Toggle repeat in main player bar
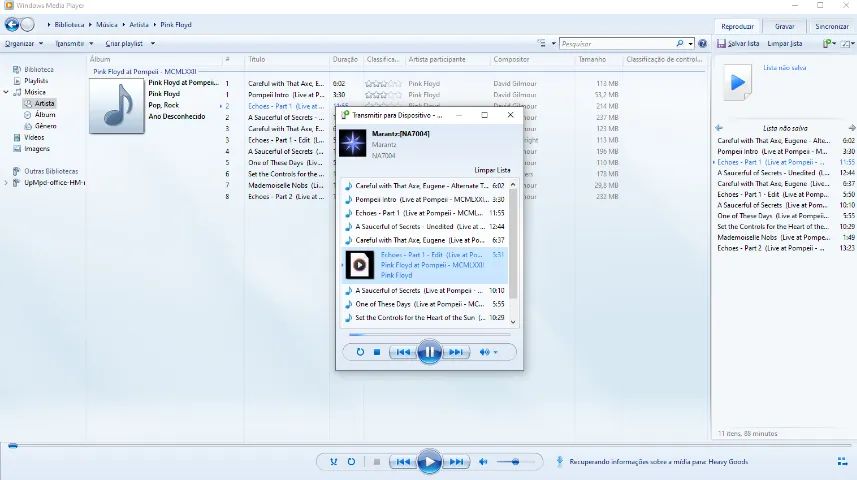857x480 pixels. click(351, 462)
